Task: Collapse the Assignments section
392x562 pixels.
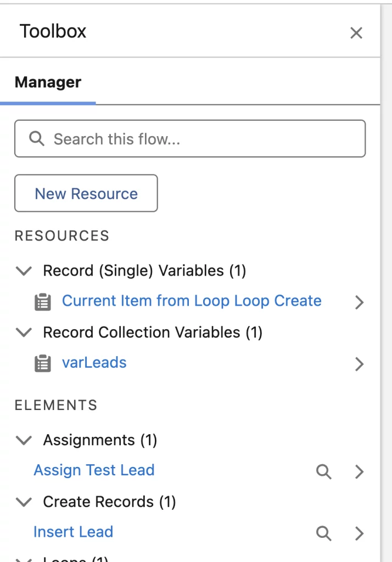Action: tap(24, 440)
